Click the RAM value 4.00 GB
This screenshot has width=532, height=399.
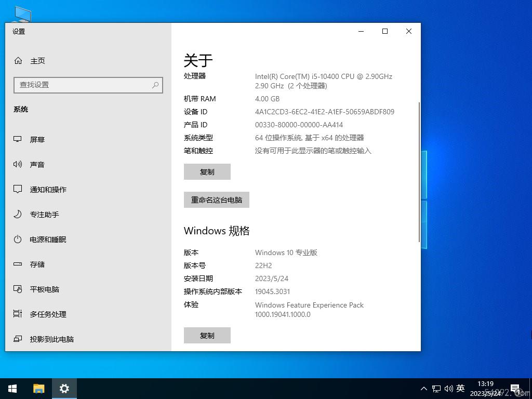[267, 99]
